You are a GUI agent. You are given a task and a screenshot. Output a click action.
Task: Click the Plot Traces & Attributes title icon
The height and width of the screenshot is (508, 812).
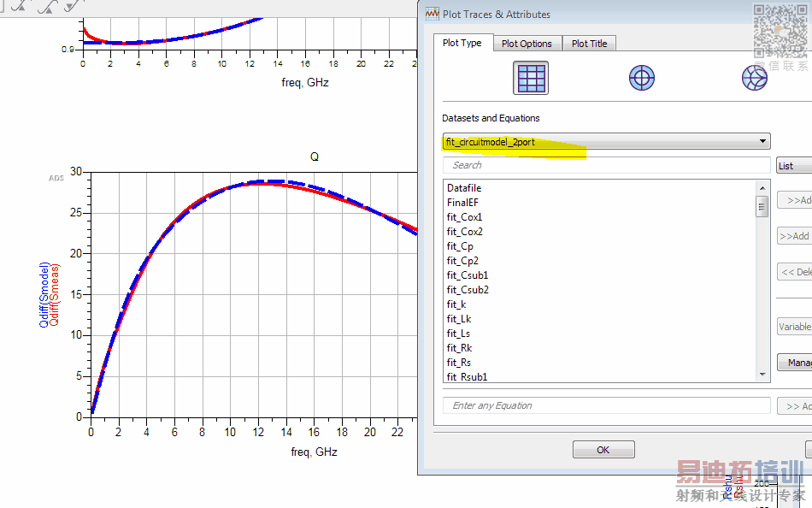432,14
